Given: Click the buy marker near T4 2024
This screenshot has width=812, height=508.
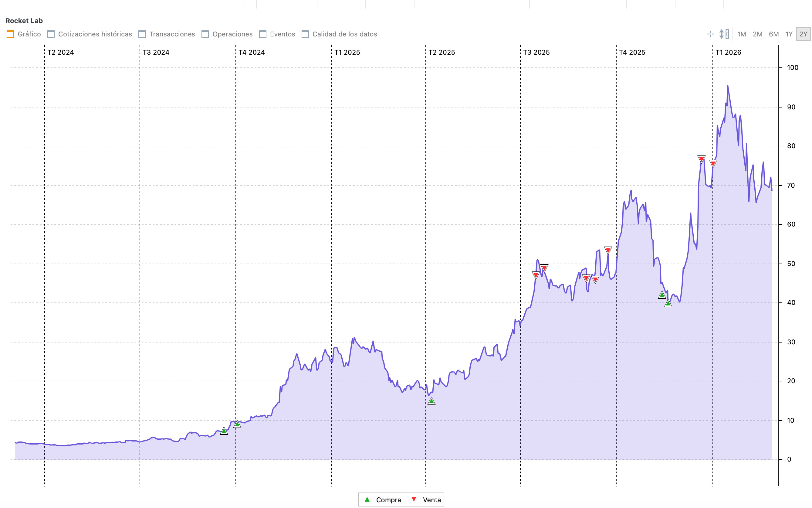Looking at the screenshot, I should [237, 424].
